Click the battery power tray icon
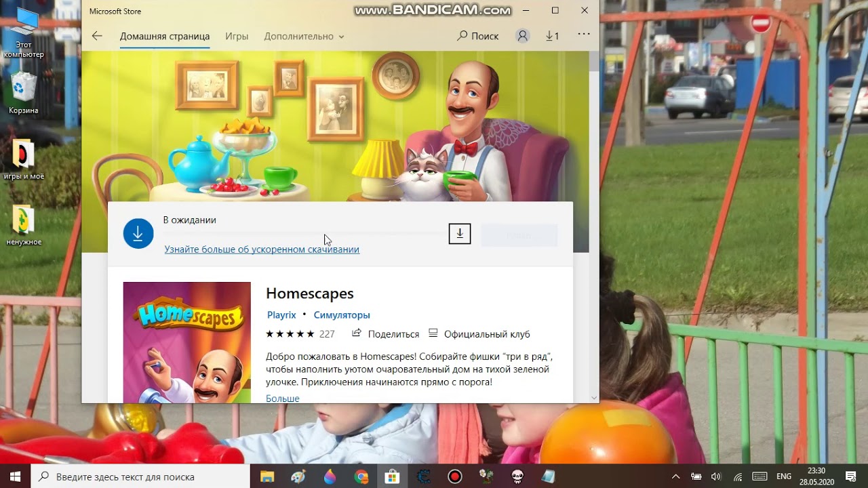This screenshot has width=868, height=488. tap(696, 476)
